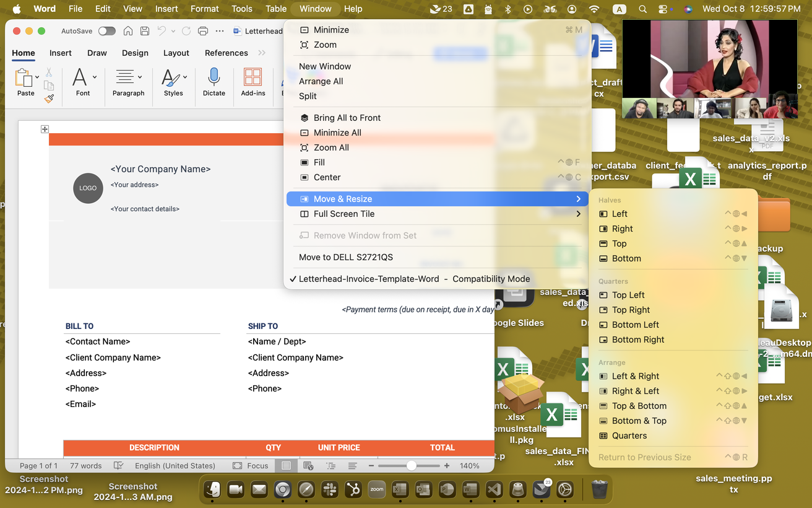812x508 pixels.
Task: Choose Top Right in Quarters section
Action: point(631,310)
